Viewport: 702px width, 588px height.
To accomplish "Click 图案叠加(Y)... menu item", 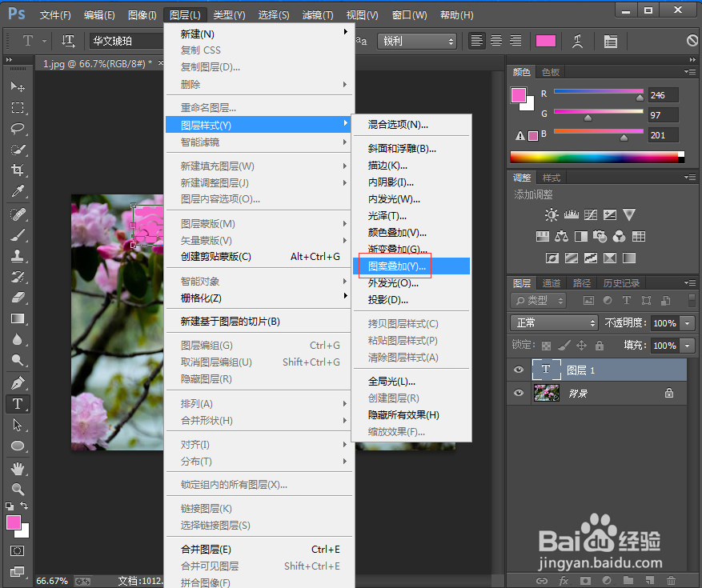I will tap(411, 266).
